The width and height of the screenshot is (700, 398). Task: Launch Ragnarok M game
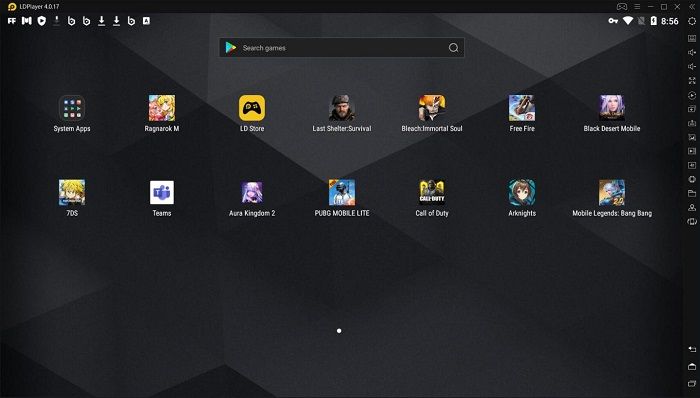(x=162, y=108)
